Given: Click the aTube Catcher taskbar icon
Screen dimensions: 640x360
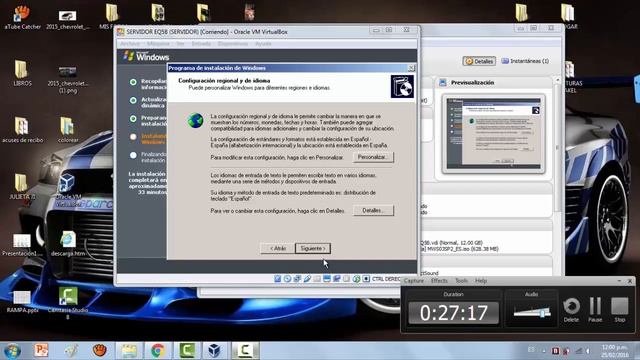Looking at the screenshot, I should pos(100,350).
